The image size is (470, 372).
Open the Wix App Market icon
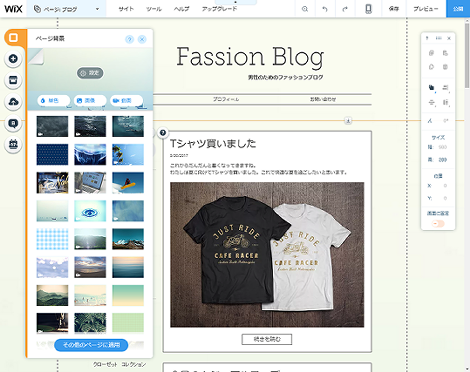pyautogui.click(x=13, y=80)
